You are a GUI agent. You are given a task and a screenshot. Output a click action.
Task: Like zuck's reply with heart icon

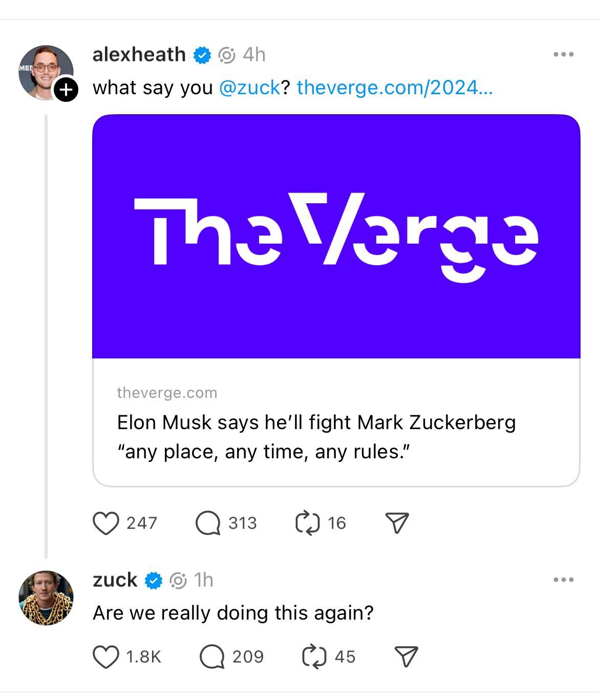[x=106, y=657]
